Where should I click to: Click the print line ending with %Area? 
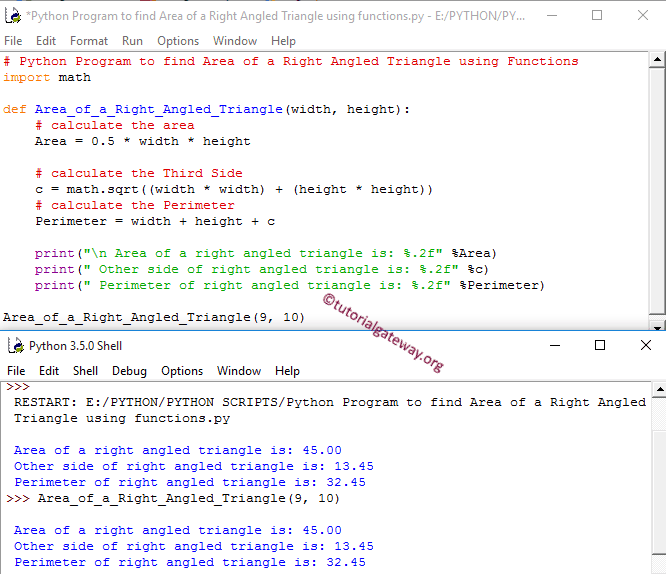pyautogui.click(x=265, y=253)
